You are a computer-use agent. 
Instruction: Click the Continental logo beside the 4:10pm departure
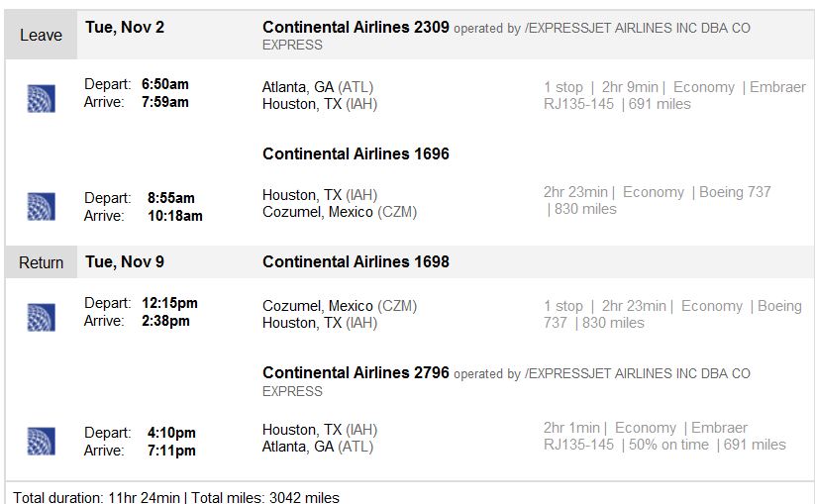click(x=41, y=442)
